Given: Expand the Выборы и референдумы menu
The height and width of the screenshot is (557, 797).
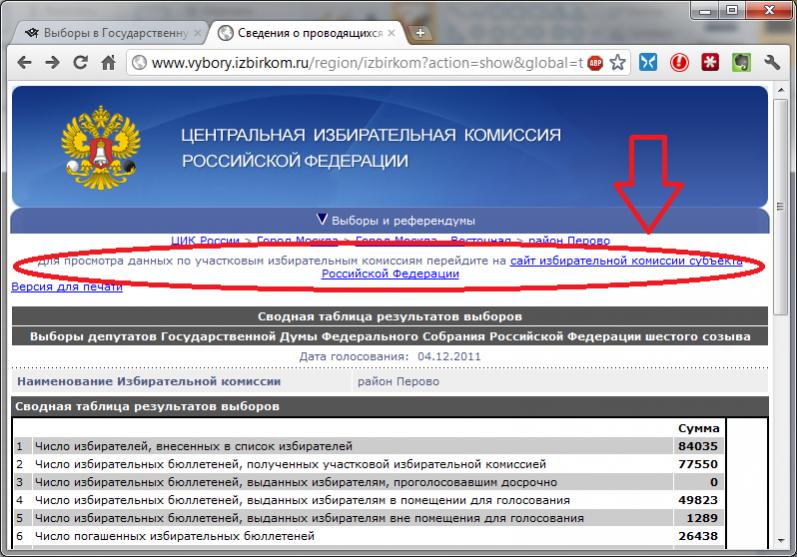Looking at the screenshot, I should click(x=395, y=220).
